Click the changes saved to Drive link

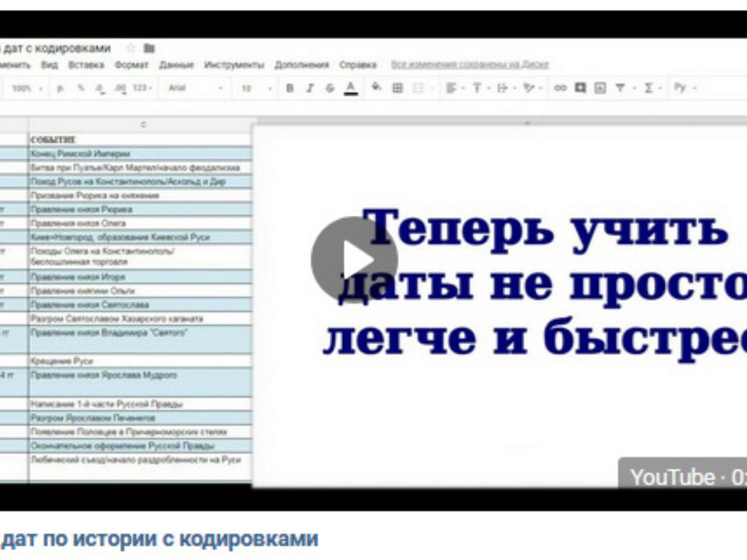pyautogui.click(x=469, y=65)
